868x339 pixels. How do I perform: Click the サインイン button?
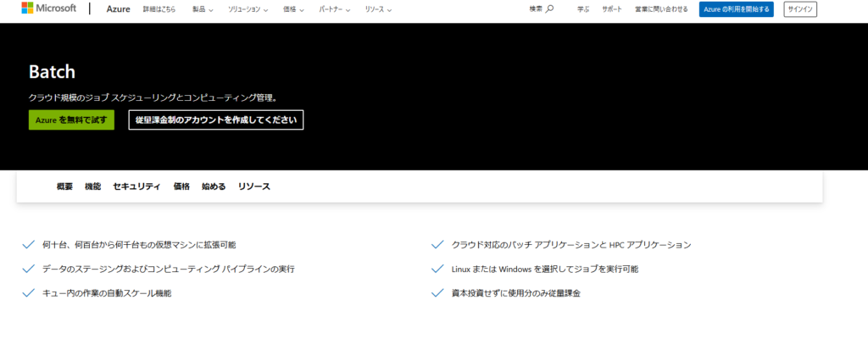point(800,9)
